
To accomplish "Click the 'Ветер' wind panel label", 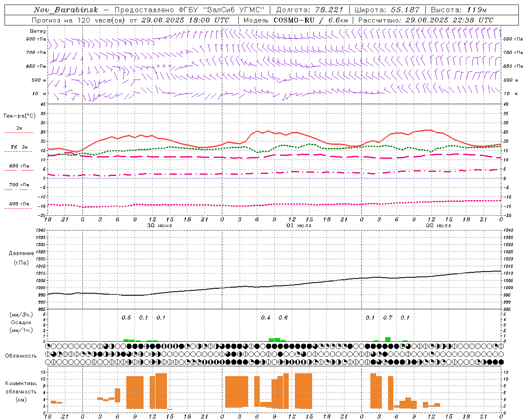I will (38, 31).
